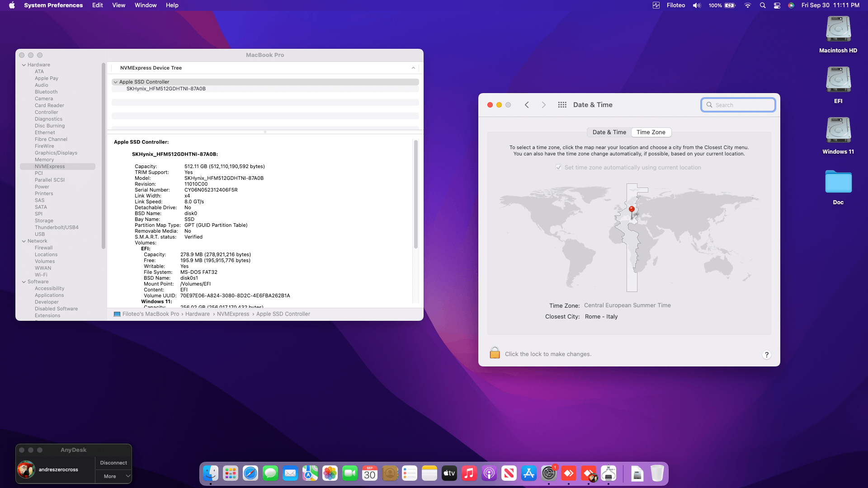Viewport: 868px width, 488px height.
Task: Go back in System Preferences
Action: pos(527,105)
